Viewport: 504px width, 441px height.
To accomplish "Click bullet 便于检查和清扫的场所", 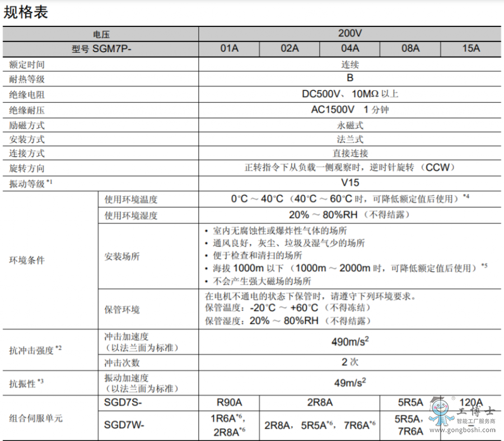I will coord(254,256).
